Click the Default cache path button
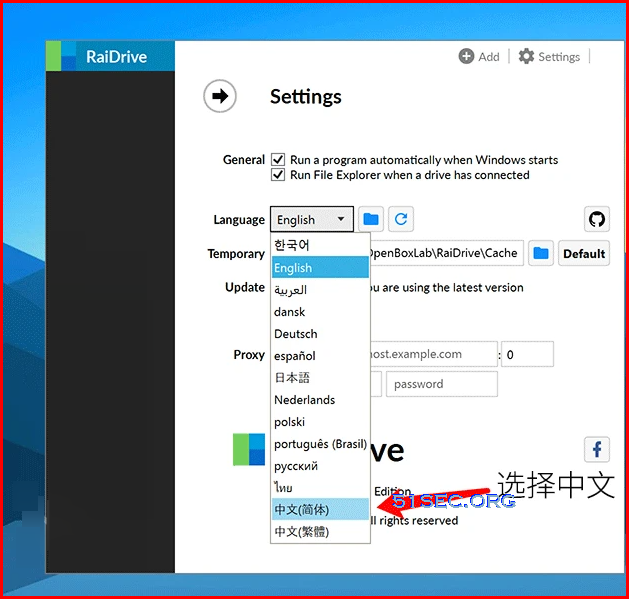This screenshot has height=599, width=629. tap(584, 253)
